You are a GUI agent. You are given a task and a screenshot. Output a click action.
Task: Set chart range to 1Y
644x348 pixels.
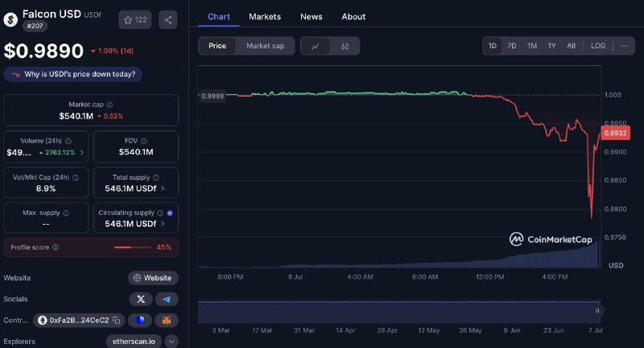552,46
